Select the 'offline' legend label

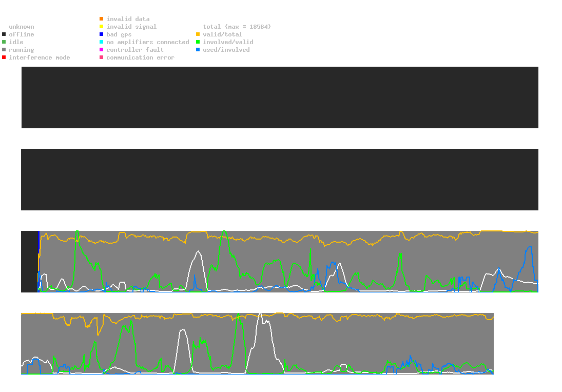point(22,34)
